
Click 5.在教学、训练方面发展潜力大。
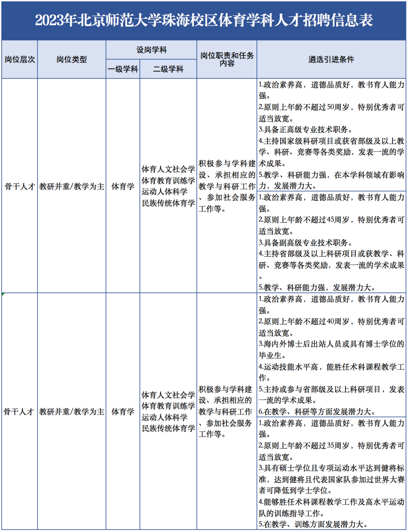click(x=313, y=524)
